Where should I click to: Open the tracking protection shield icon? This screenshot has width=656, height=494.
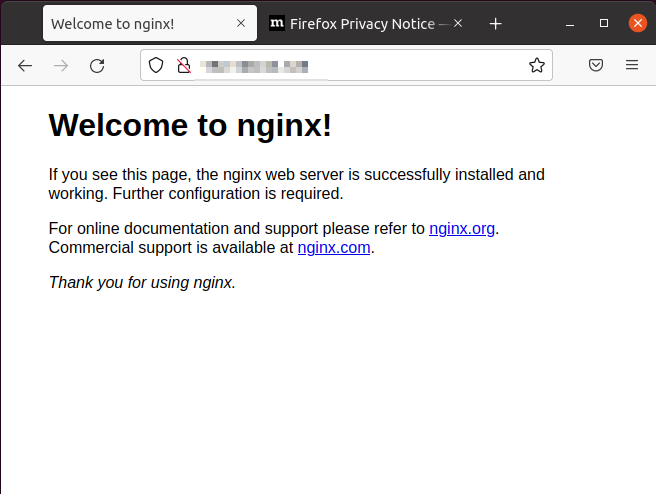tap(156, 65)
